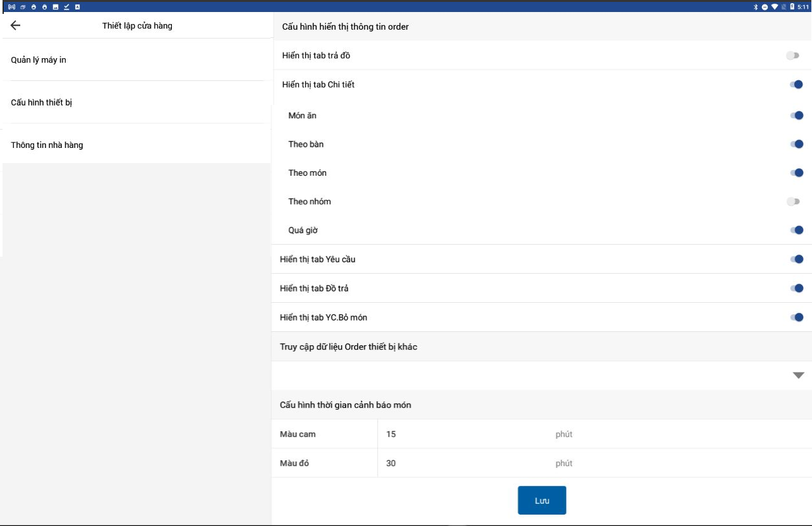
Task: Toggle Hiển thị tab Đồ trả switch
Action: pos(796,288)
